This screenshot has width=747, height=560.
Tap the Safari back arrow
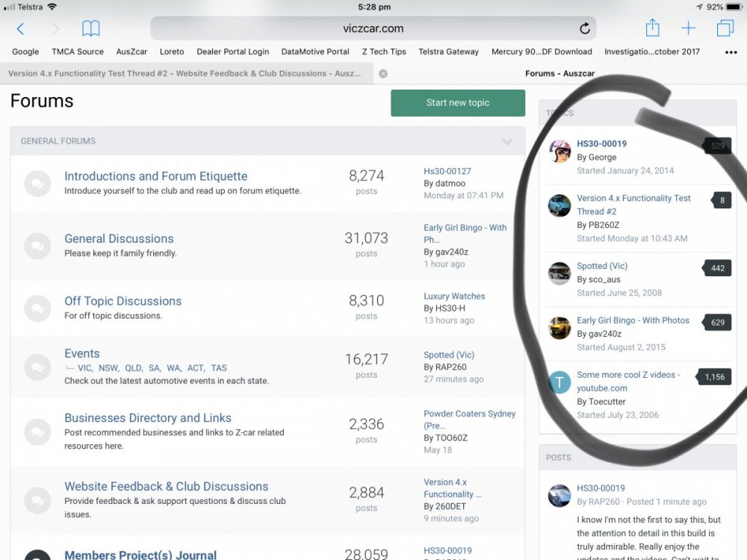click(x=20, y=29)
